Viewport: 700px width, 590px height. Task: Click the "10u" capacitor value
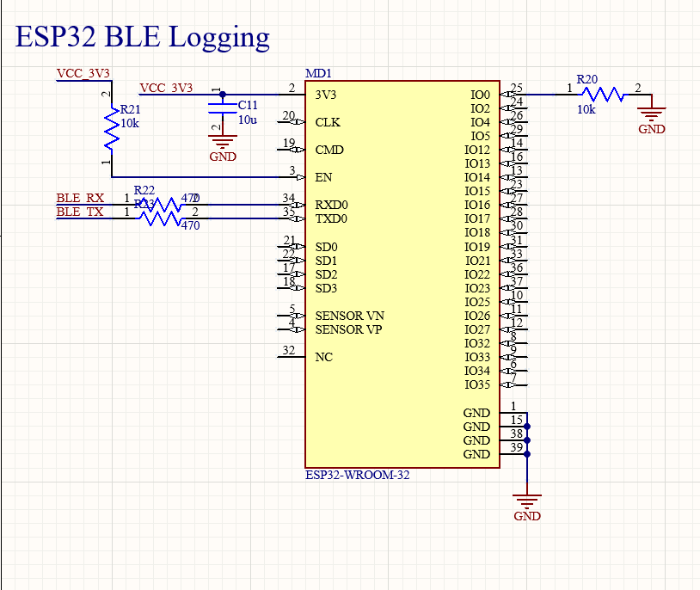coord(248,120)
